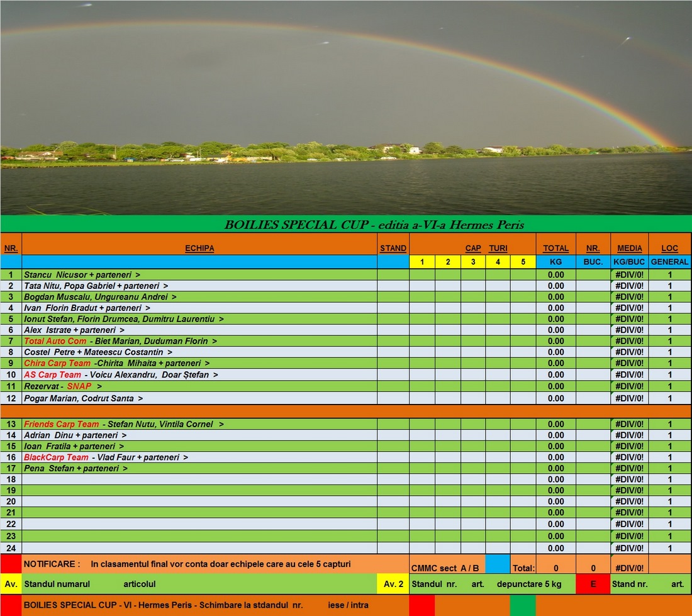Click the green square in bottom row
Viewport: 692px width, 616px height.
(522, 605)
